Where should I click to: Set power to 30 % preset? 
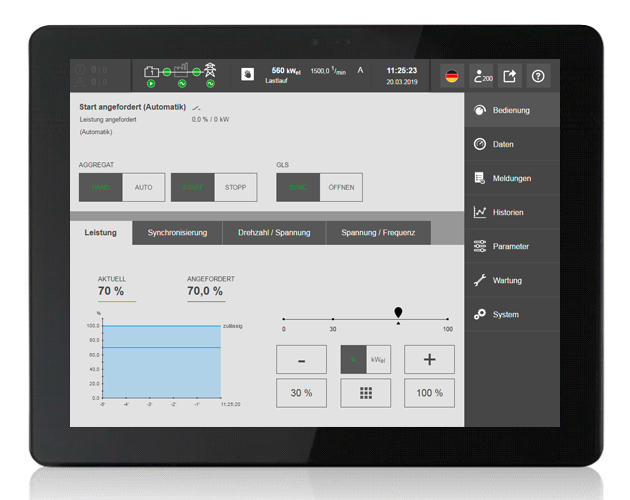301,393
